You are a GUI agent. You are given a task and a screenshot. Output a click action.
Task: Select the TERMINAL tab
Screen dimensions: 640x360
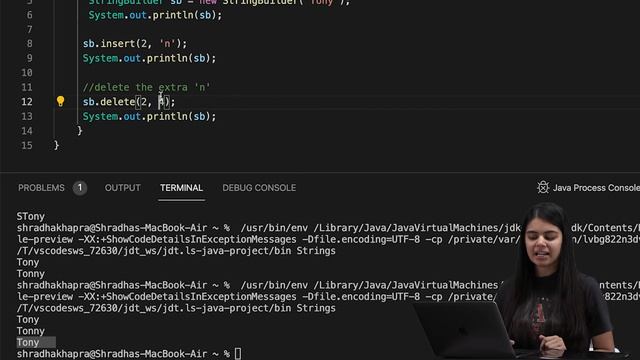point(181,188)
